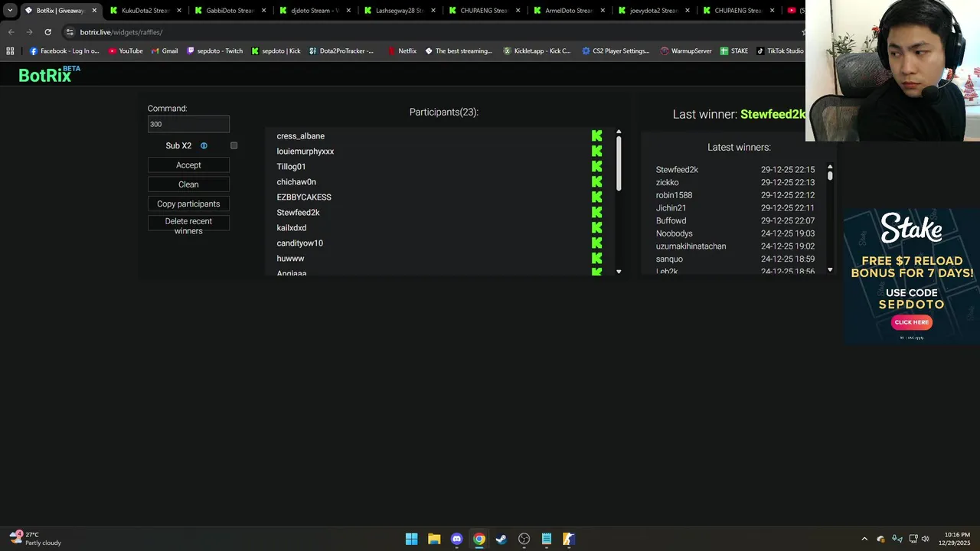Click the browser forward arrow
This screenshot has width=980, height=551.
[29, 32]
